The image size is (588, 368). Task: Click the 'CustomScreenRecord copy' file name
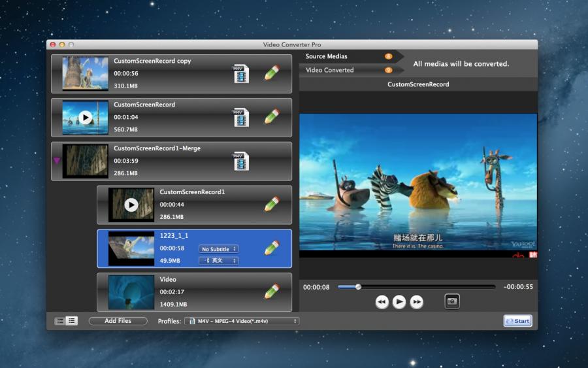pos(152,61)
